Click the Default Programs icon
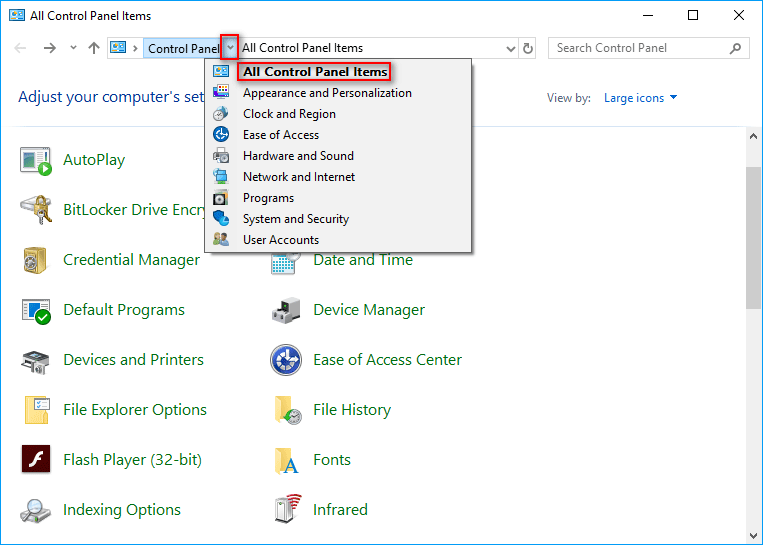The image size is (763, 545). tap(36, 310)
